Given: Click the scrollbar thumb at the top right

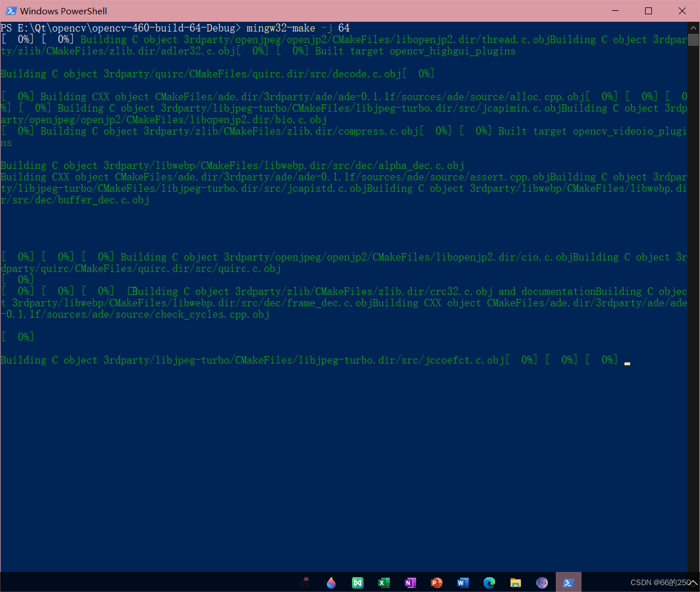Looking at the screenshot, I should pyautogui.click(x=693, y=40).
